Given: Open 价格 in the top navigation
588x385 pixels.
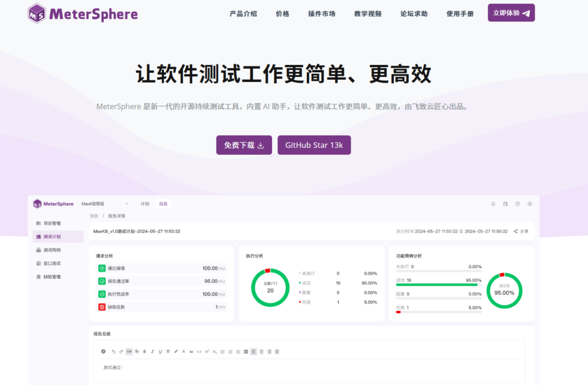Looking at the screenshot, I should pos(283,13).
